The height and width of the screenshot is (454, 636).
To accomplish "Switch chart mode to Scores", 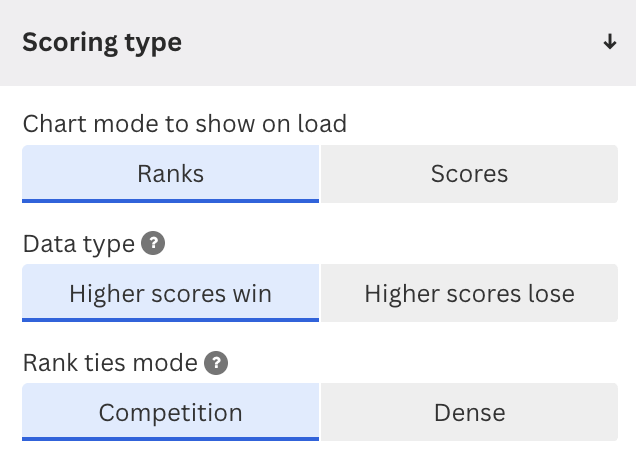I will point(469,174).
